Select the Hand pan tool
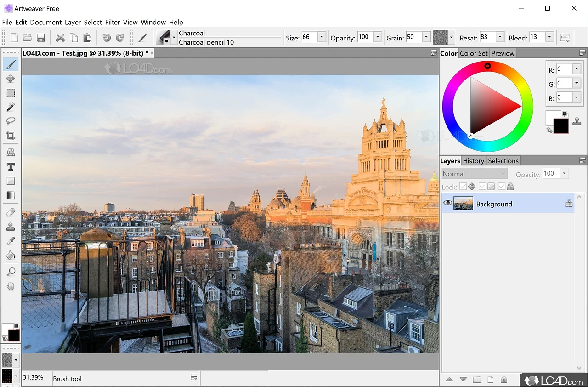Image resolution: width=588 pixels, height=387 pixels. (11, 286)
